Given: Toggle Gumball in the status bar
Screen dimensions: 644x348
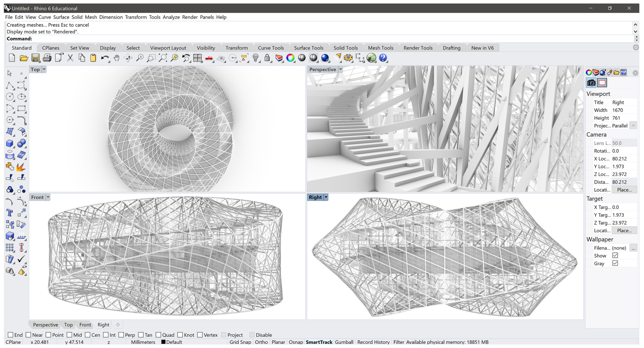Looking at the screenshot, I should [344, 342].
